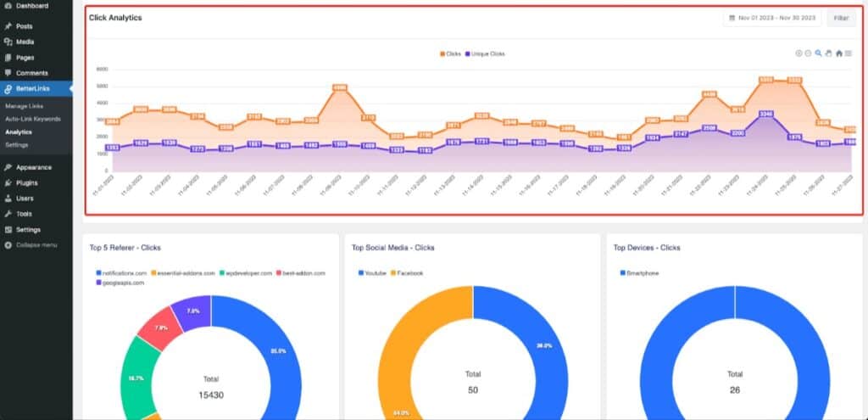Toggle wpdeveloper.com legend entry
The image size is (868, 420).
(x=246, y=273)
